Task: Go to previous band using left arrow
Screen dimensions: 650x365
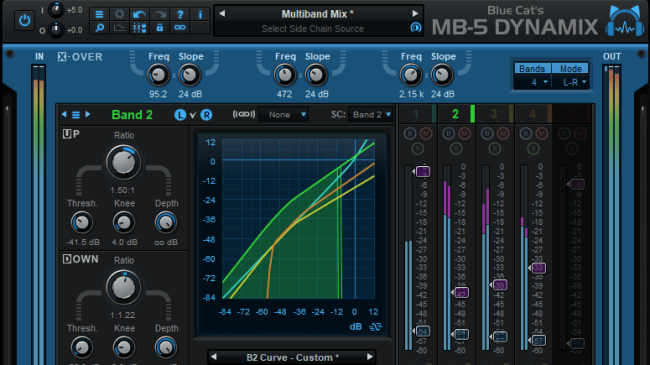Action: click(x=64, y=114)
